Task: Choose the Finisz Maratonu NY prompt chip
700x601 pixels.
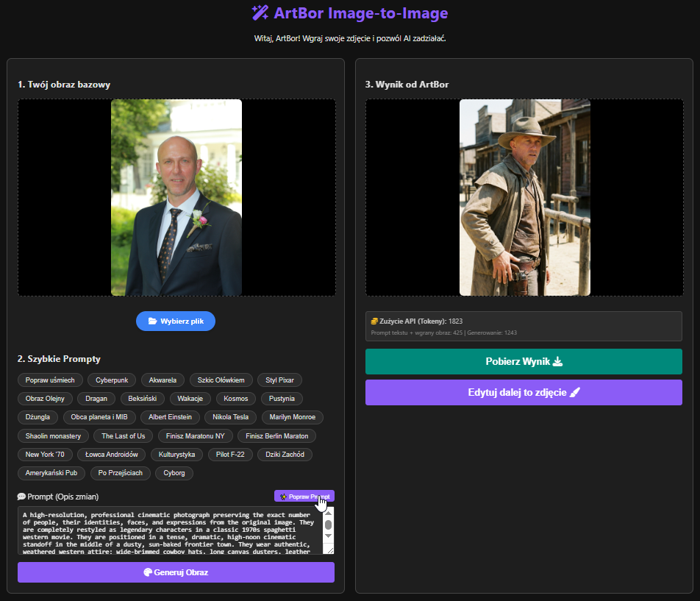Action: click(x=195, y=436)
